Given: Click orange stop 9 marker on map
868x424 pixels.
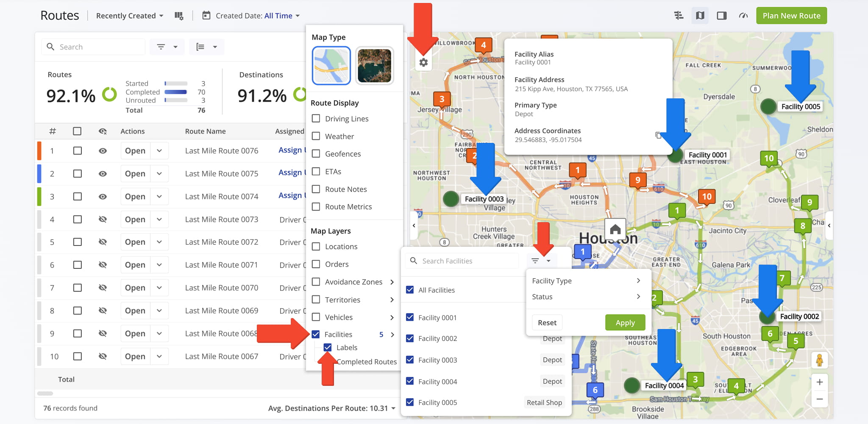Looking at the screenshot, I should coord(638,181).
